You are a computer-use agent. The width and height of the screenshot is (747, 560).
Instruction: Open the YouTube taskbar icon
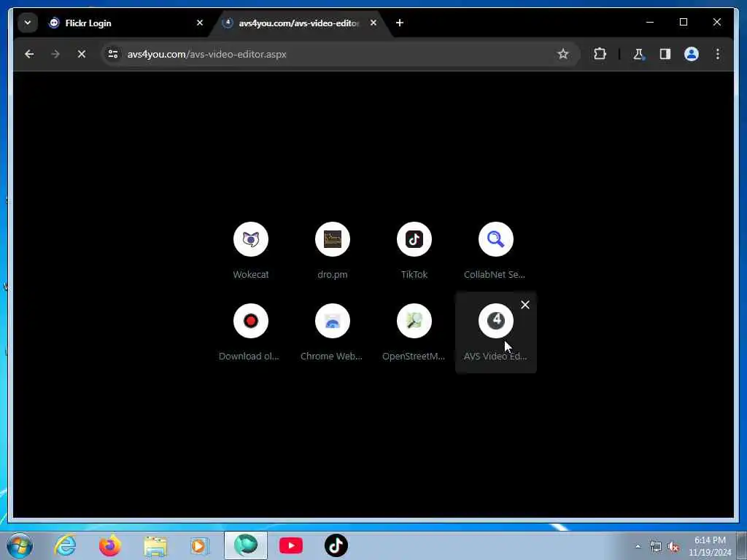coord(290,545)
